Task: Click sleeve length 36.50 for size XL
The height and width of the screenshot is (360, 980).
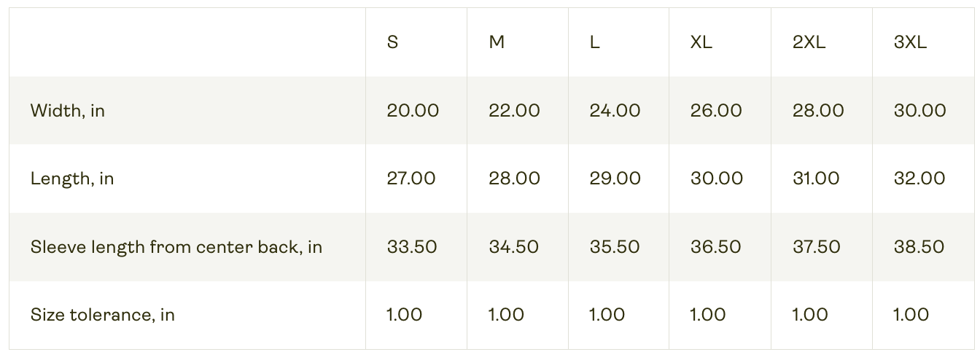Action: (716, 247)
